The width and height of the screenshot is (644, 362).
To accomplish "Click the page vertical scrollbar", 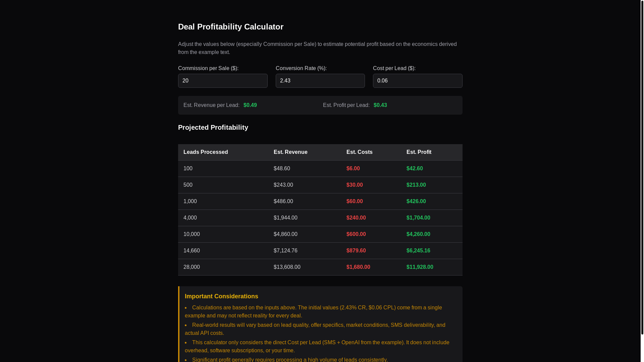I will click(x=642, y=168).
